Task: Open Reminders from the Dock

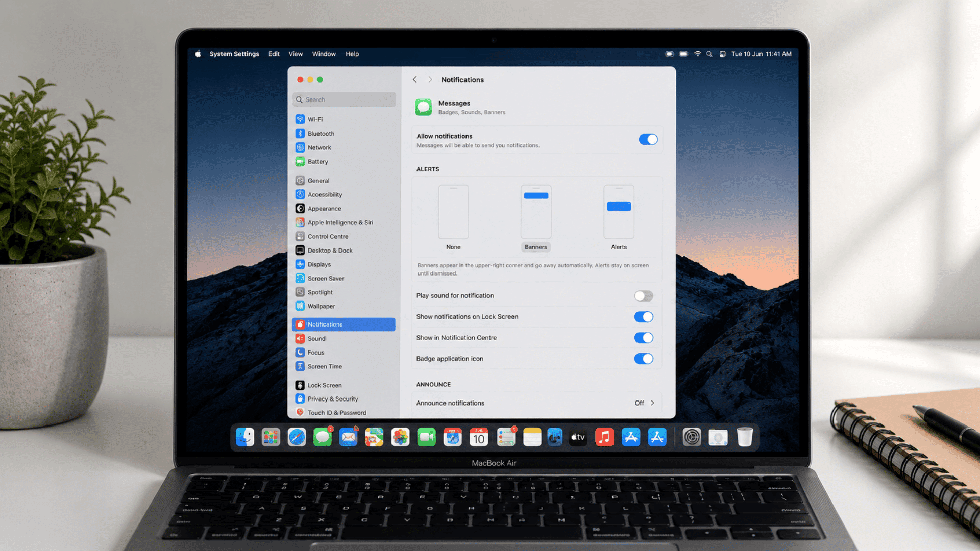Action: (x=506, y=437)
